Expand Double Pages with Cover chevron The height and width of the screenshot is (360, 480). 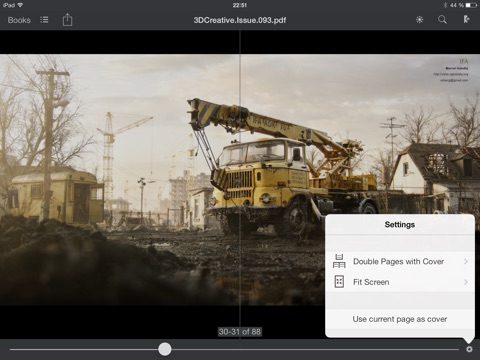[x=466, y=262]
